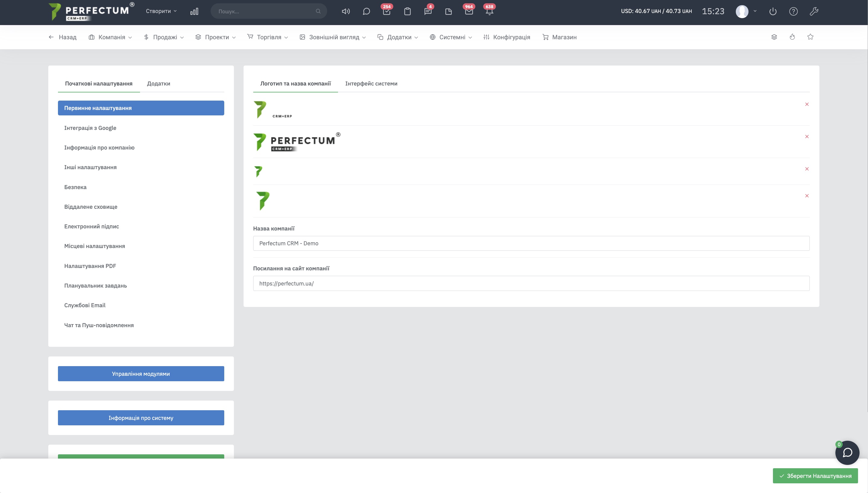
Task: Open the help question mark icon
Action: tap(793, 11)
